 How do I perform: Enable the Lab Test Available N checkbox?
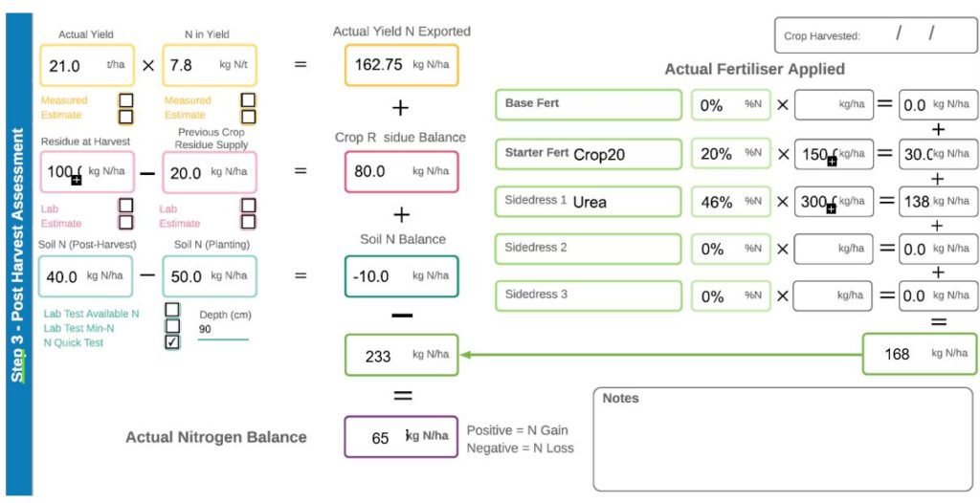point(172,310)
